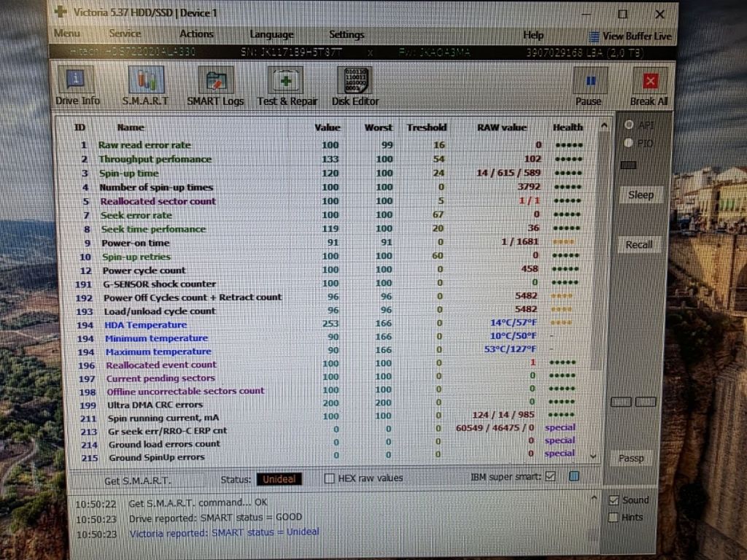The image size is (747, 560).
Task: Toggle IBM super smart checkbox
Action: click(550, 476)
